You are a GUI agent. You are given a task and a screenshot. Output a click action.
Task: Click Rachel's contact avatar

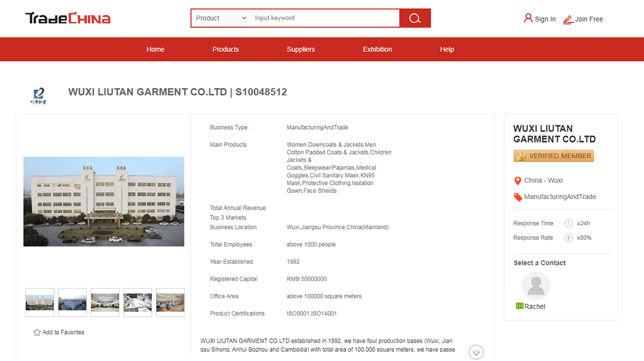[x=535, y=286]
